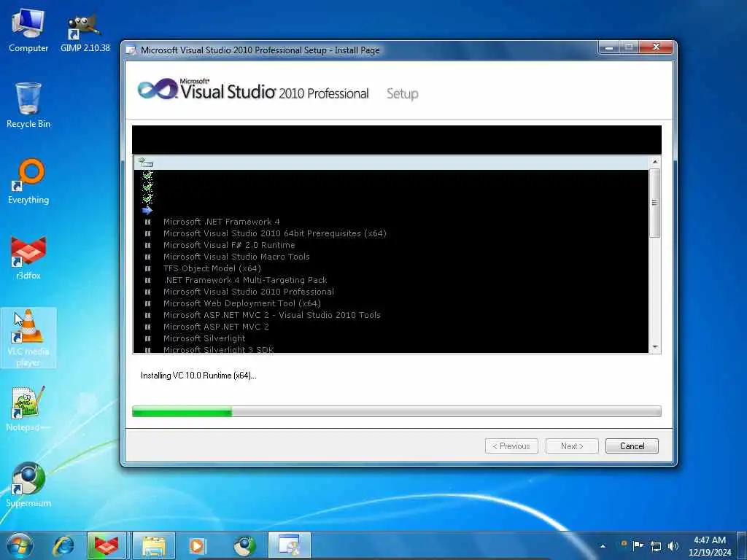This screenshot has width=747, height=560.
Task: Open network status tray icon
Action: pyautogui.click(x=656, y=546)
